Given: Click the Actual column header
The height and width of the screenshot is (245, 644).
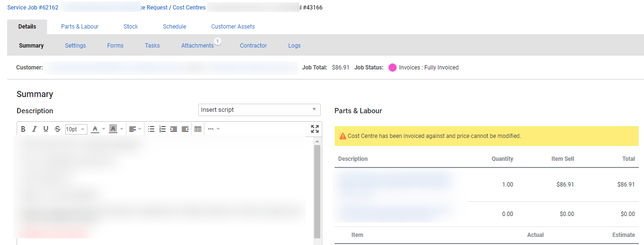Looking at the screenshot, I should tap(535, 235).
